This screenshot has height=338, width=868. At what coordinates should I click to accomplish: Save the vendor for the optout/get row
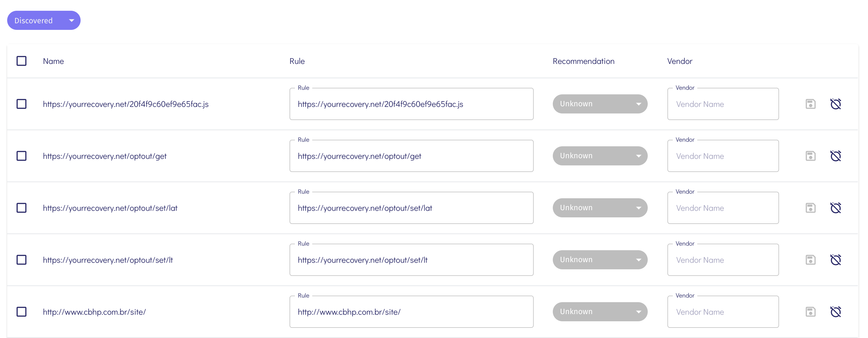pos(810,156)
